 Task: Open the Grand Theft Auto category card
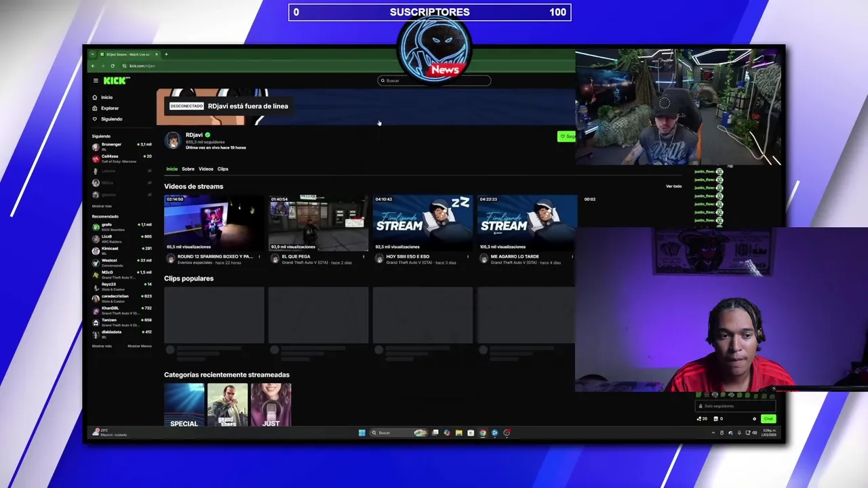tap(227, 405)
